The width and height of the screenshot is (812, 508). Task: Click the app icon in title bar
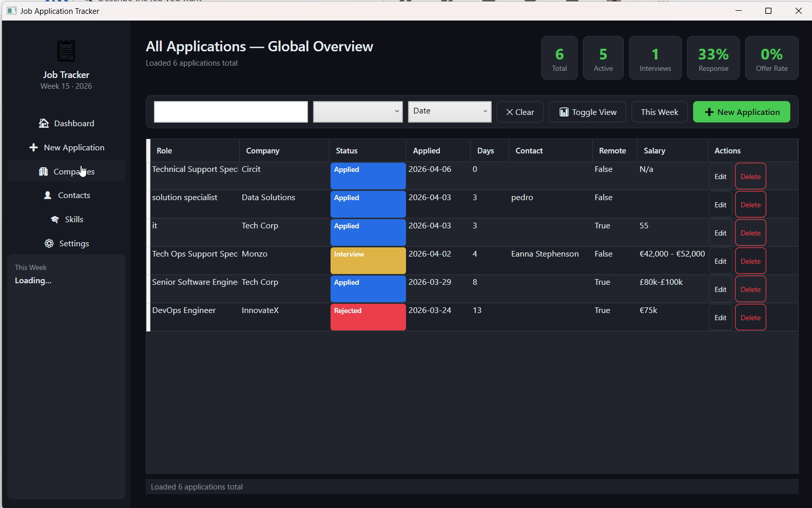coord(11,11)
